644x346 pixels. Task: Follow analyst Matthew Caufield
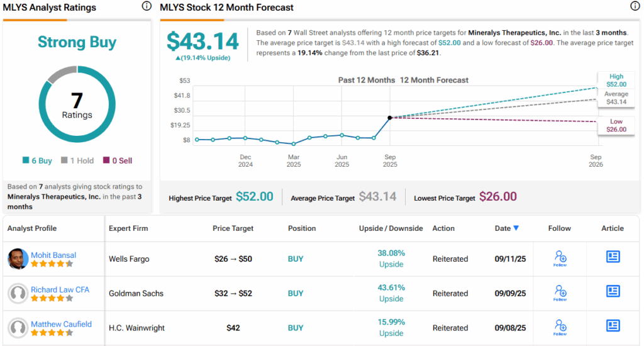pos(560,327)
